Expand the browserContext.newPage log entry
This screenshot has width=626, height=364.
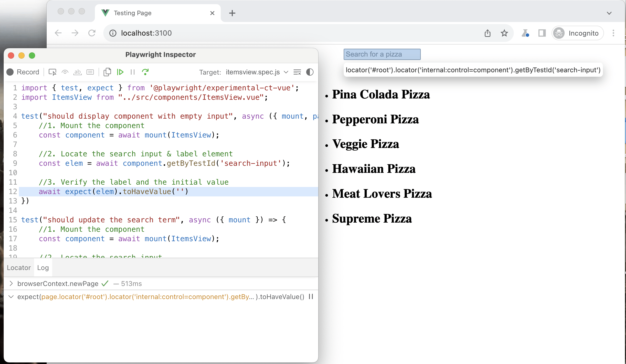pos(11,283)
